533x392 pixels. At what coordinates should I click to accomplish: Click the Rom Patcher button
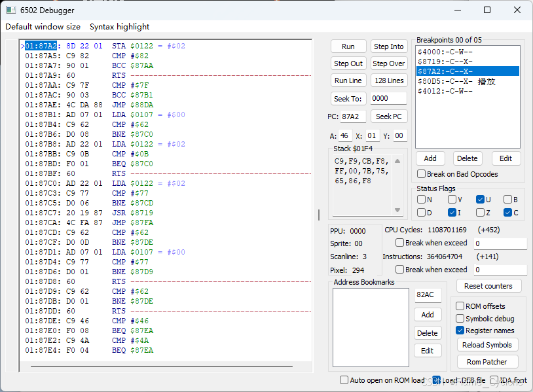pyautogui.click(x=487, y=362)
